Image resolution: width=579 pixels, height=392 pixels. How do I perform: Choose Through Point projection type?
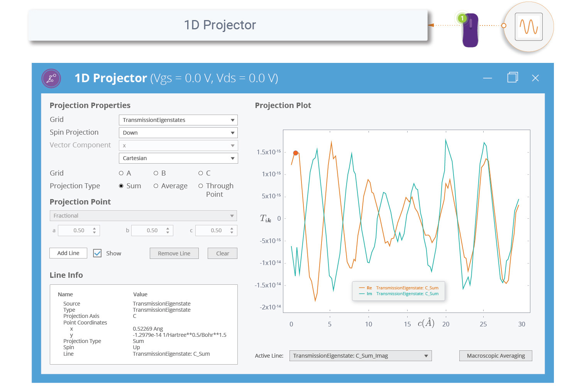click(201, 186)
